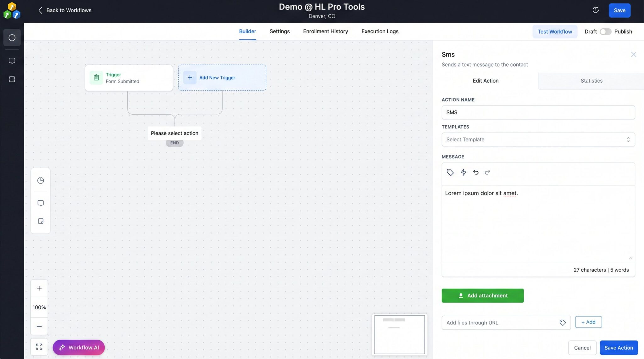
Task: Click the Test Workflow button
Action: 555,32
